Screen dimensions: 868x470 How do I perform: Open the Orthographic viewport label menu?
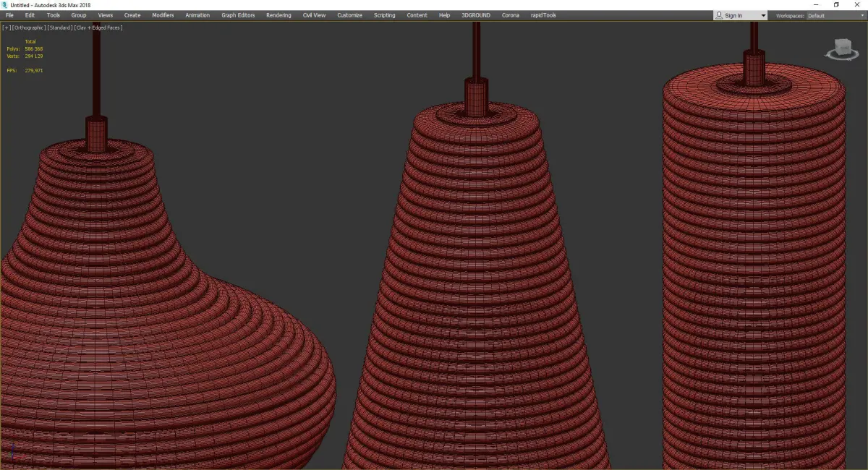point(28,27)
